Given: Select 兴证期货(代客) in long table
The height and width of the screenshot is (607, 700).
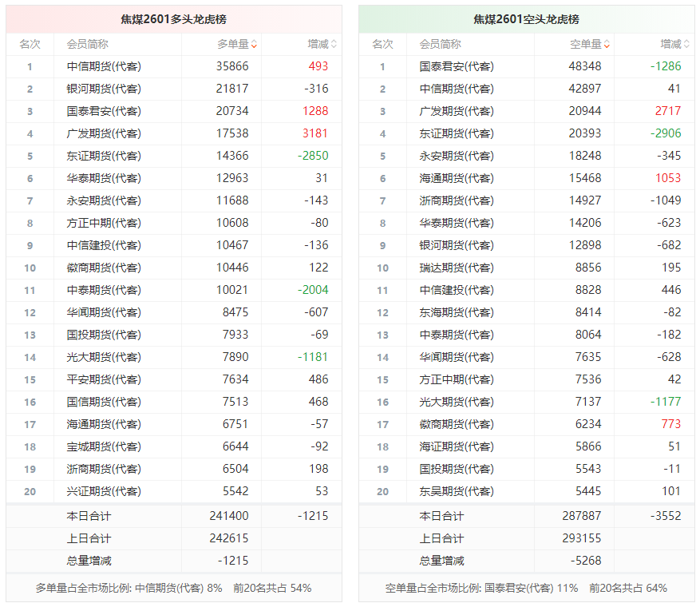Looking at the screenshot, I should coord(104,491).
